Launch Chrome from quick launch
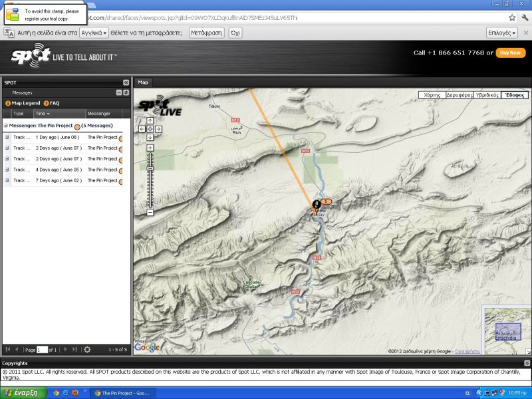 (x=56, y=393)
